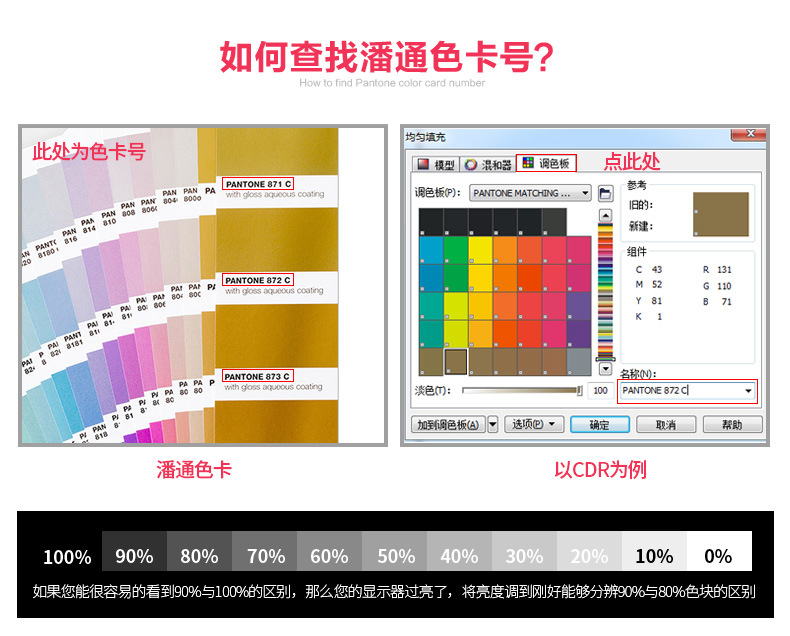
Task: Click the reference color preview box
Action: click(720, 214)
